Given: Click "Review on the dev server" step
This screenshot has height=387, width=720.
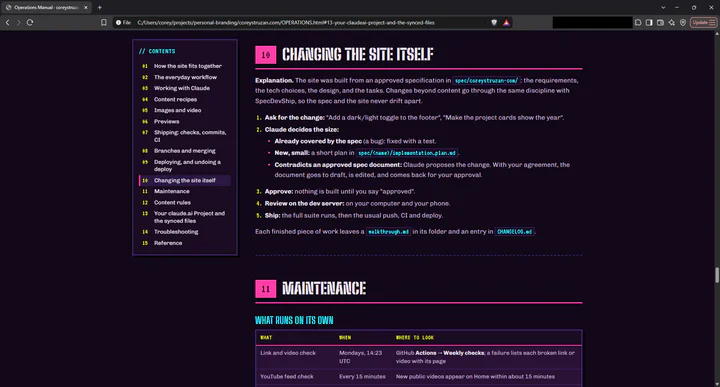Looking at the screenshot, I should (304, 203).
